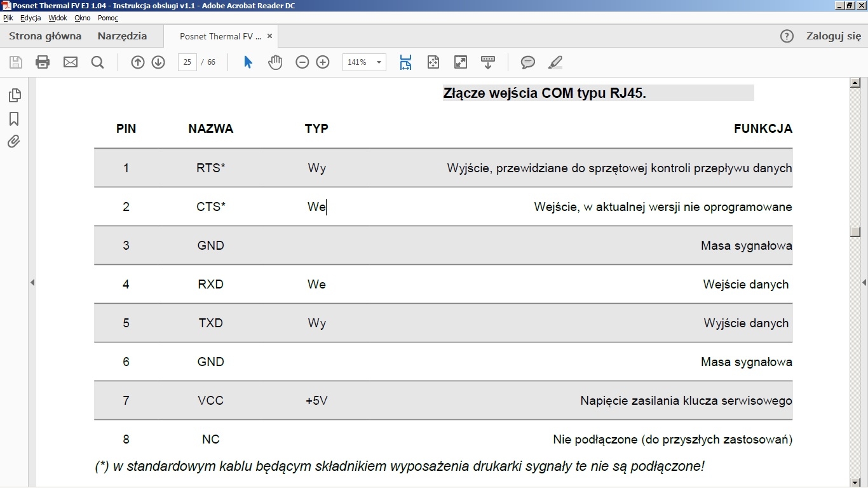868x488 pixels.
Task: Restore down the Acrobat Reader window
Action: point(850,5)
